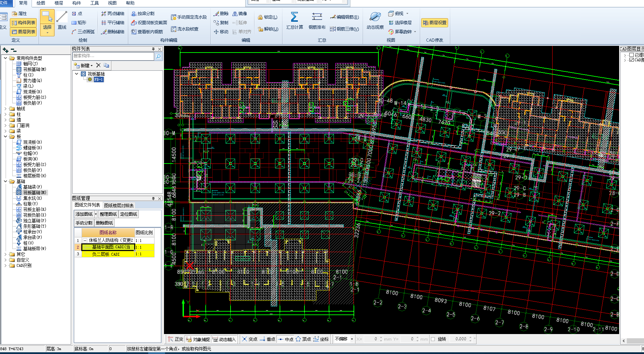Expand the 轴线 tree folder
Viewport: 644px width, 354px height.
6,109
